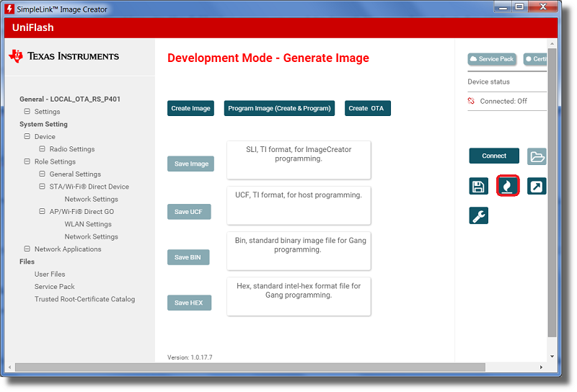Open the wrench tools icon

478,215
